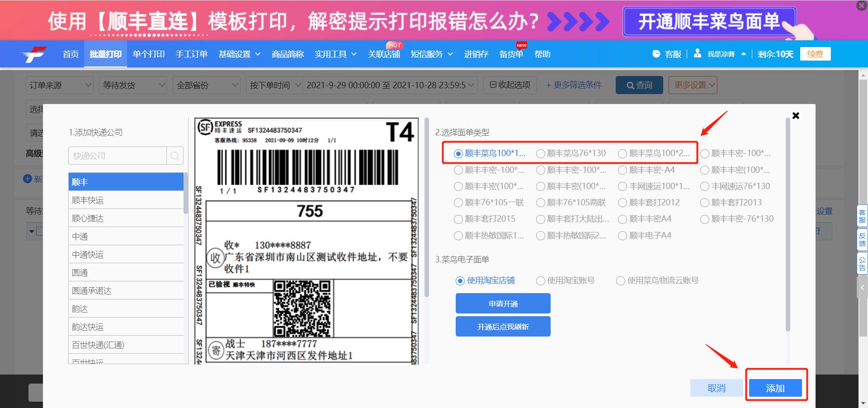Expand the 实用工具 menu
868x408 pixels.
(x=336, y=54)
